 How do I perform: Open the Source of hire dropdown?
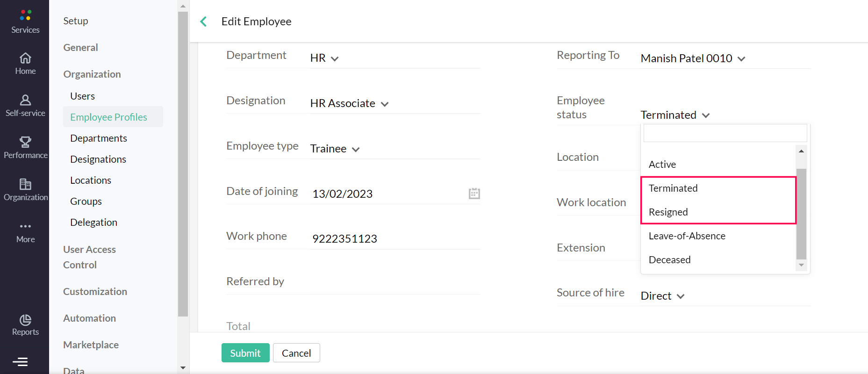click(662, 296)
